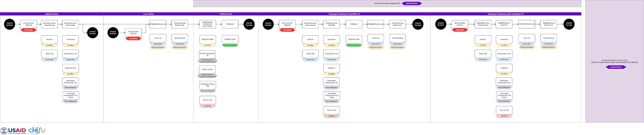Select PASIEN PULANG circle in Verifikasi Kasus
Viewport: 644px width, 135px height.
[249, 24]
